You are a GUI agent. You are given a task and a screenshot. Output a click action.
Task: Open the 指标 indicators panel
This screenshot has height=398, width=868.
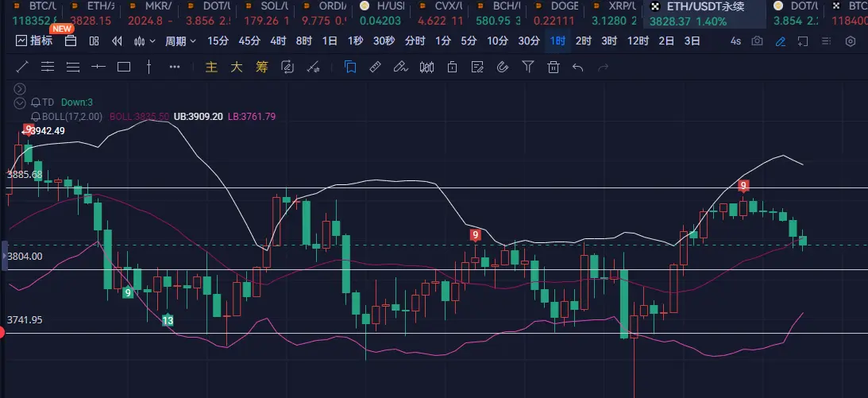pyautogui.click(x=34, y=41)
